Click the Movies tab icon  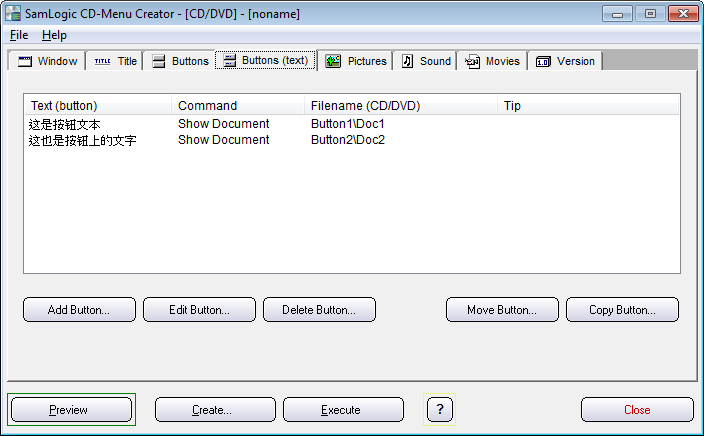tap(472, 61)
